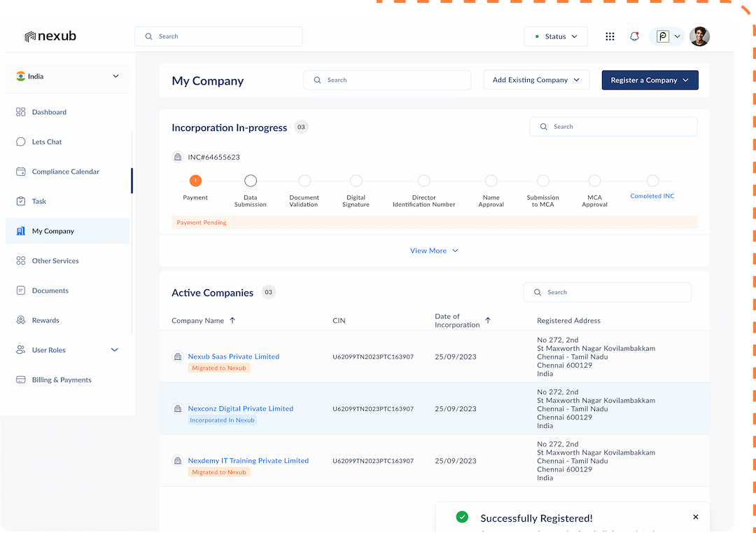Sort by Company Name arrow
This screenshot has width=756, height=533.
pos(232,320)
